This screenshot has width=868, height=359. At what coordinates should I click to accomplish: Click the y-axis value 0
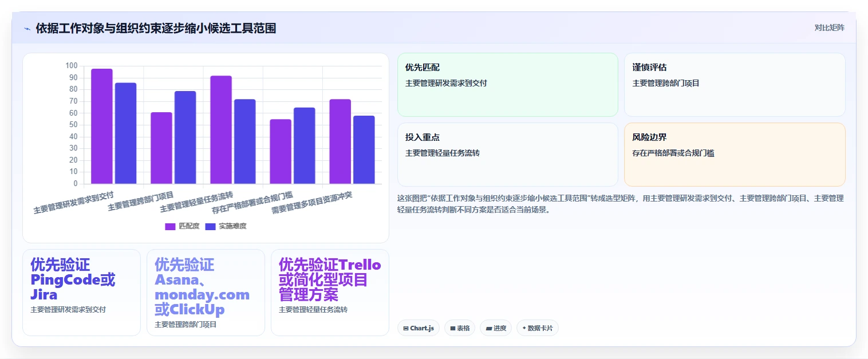pyautogui.click(x=76, y=184)
